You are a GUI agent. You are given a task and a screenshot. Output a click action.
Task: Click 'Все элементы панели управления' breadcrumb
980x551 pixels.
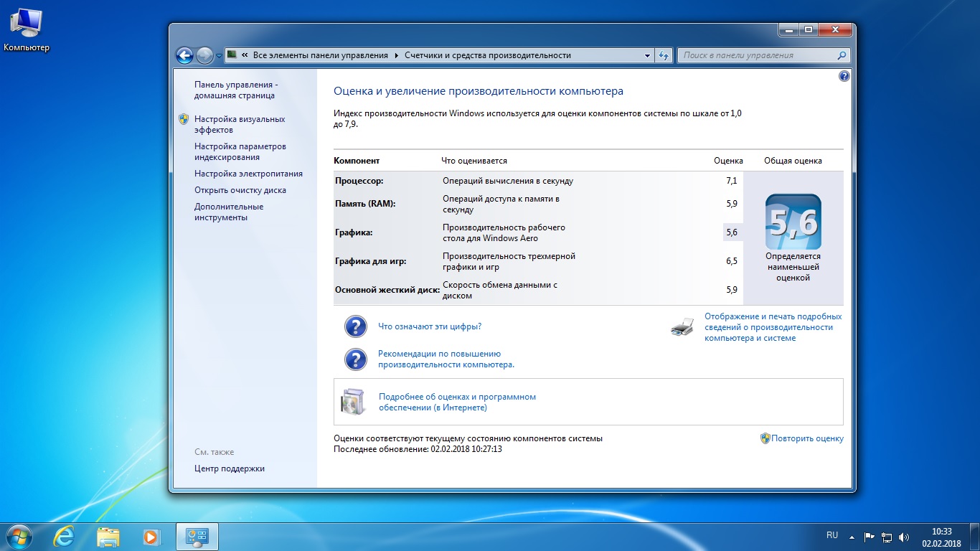(320, 55)
